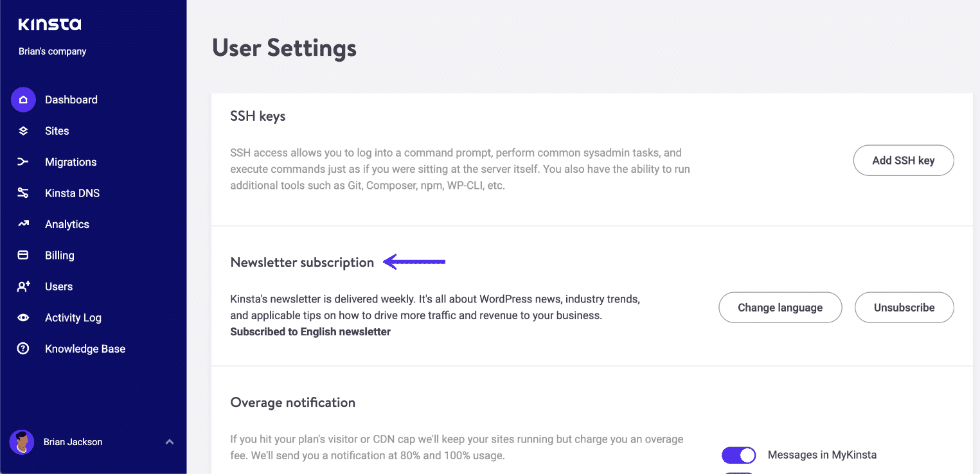980x474 pixels.
Task: Click Brian Jackson's avatar picture
Action: pos(22,442)
